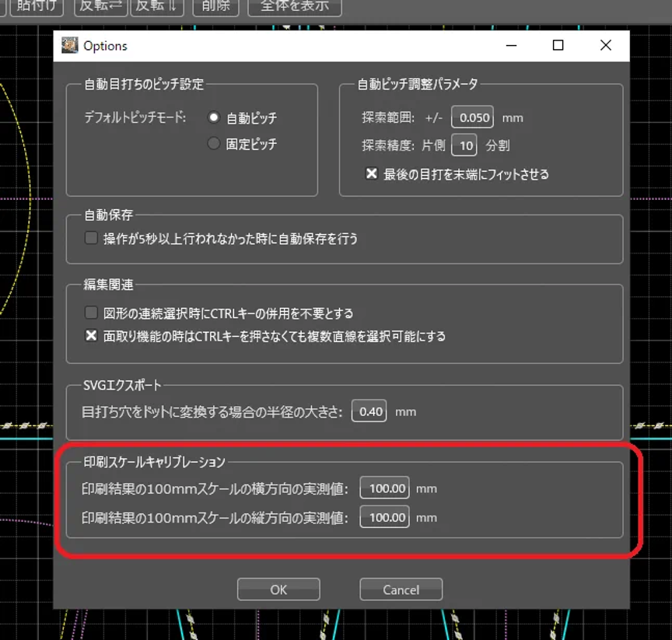The height and width of the screenshot is (640, 672).
Task: Toggle 最後の目打を末端にフィットさせる checkbox
Action: click(x=372, y=173)
